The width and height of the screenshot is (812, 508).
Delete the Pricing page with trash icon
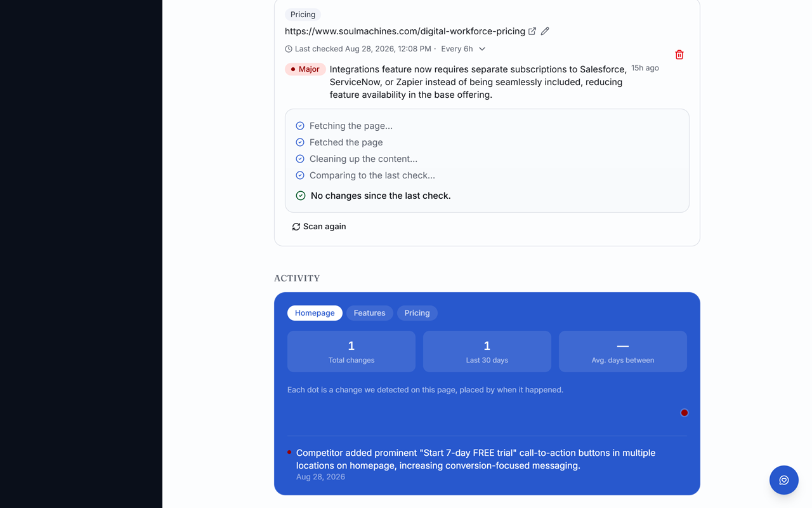pos(679,55)
